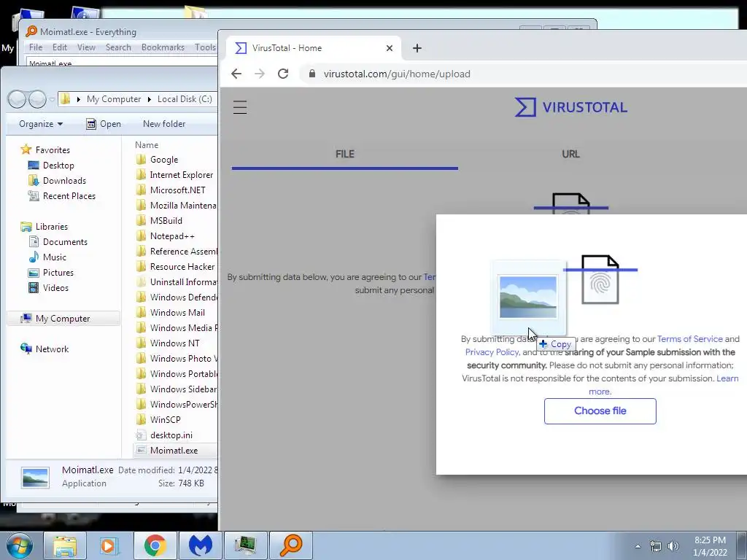Open File menu in Everything window
The width and height of the screenshot is (747, 560).
coord(36,47)
